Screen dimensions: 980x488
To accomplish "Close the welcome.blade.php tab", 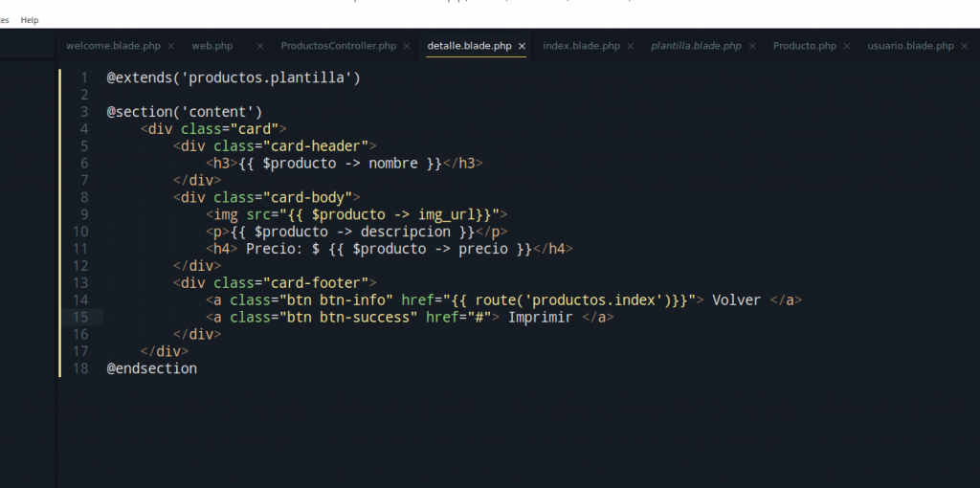I will coord(170,46).
